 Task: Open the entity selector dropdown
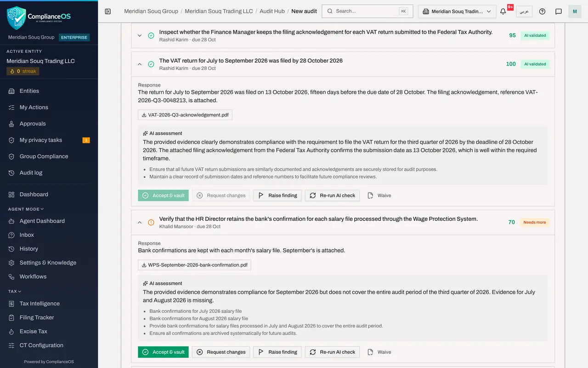click(x=457, y=11)
